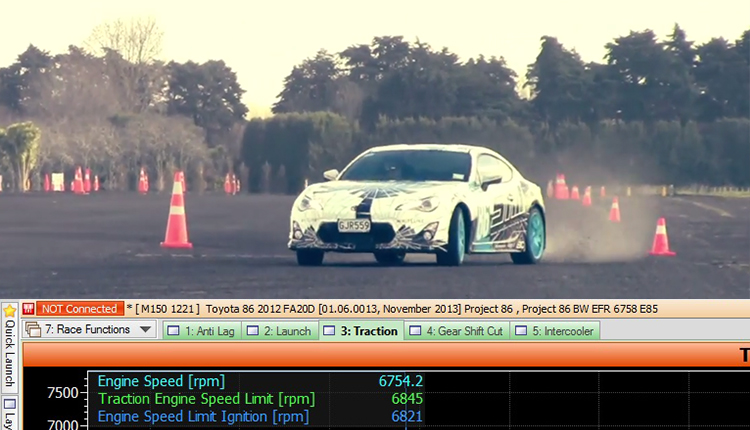Click the orange worksheet title bar
The height and width of the screenshot is (430, 750).
click(386, 354)
